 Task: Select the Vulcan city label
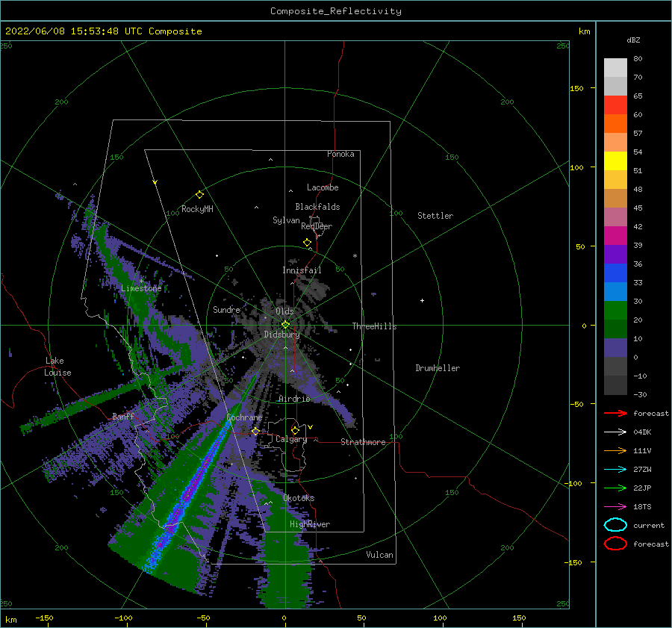coord(379,555)
